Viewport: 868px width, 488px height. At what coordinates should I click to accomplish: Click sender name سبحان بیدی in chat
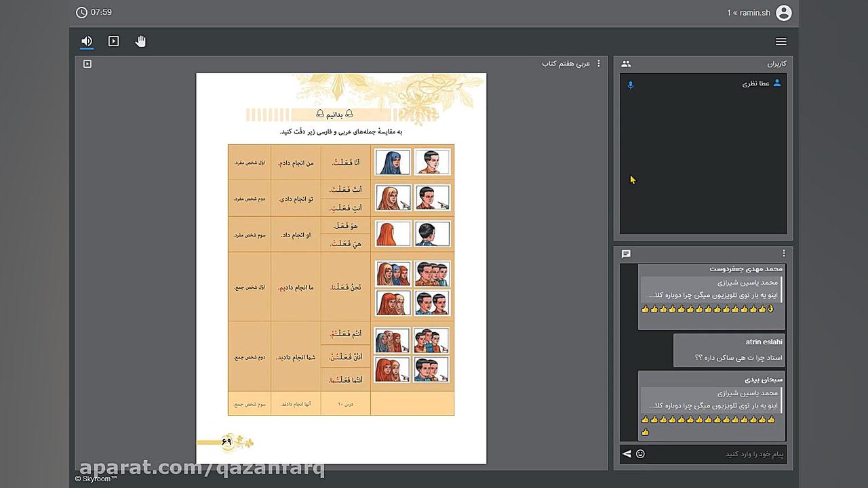(764, 380)
